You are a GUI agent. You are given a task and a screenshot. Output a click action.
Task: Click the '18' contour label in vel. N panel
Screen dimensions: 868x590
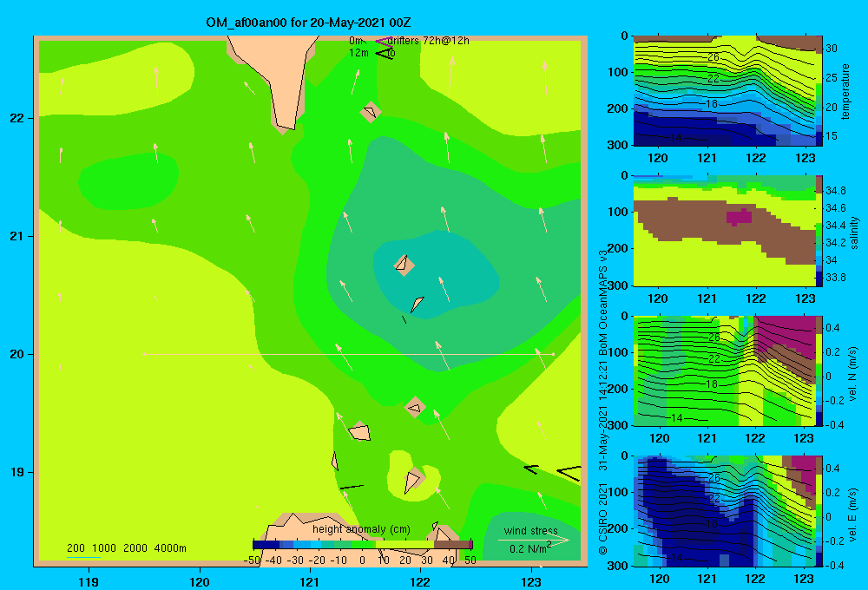[x=712, y=384]
